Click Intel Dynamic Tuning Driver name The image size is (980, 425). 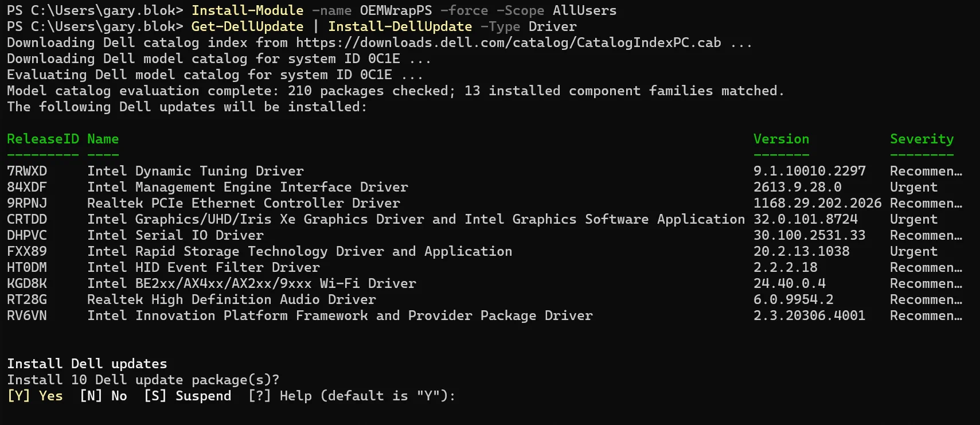(196, 171)
